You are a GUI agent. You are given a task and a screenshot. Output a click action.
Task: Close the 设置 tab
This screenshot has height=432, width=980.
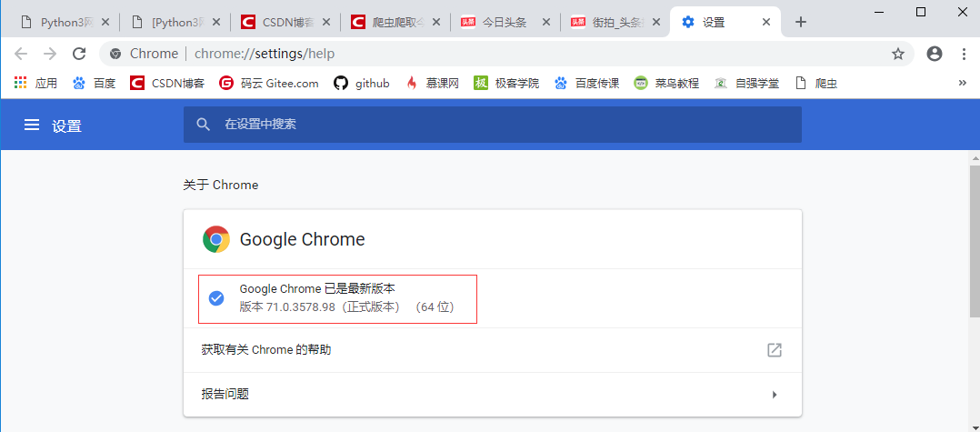[x=766, y=23]
